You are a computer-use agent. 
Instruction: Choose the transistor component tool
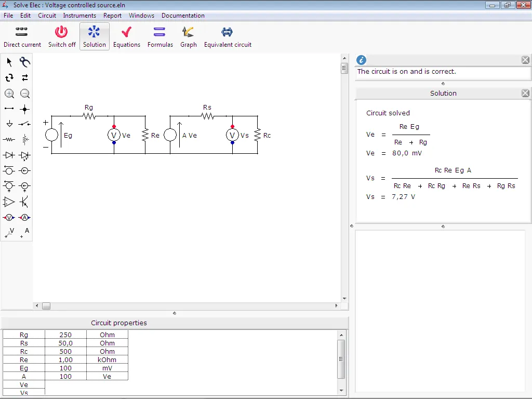click(x=24, y=202)
